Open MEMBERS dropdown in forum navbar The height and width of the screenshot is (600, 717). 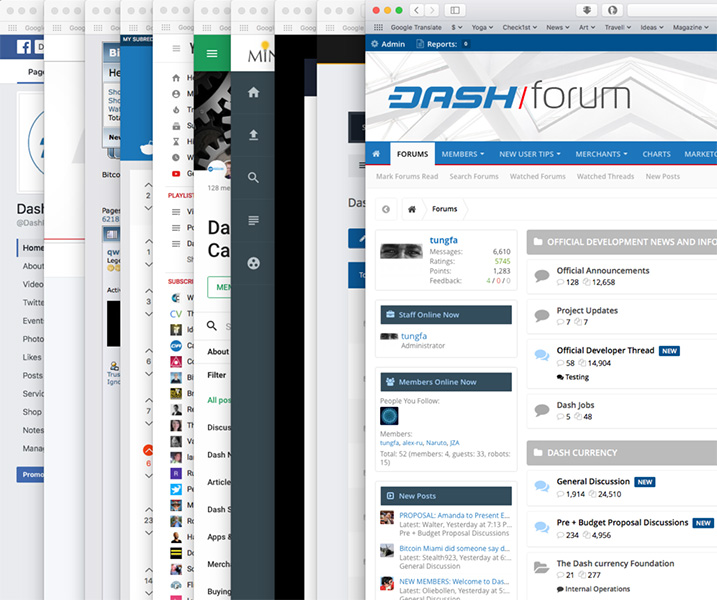462,154
